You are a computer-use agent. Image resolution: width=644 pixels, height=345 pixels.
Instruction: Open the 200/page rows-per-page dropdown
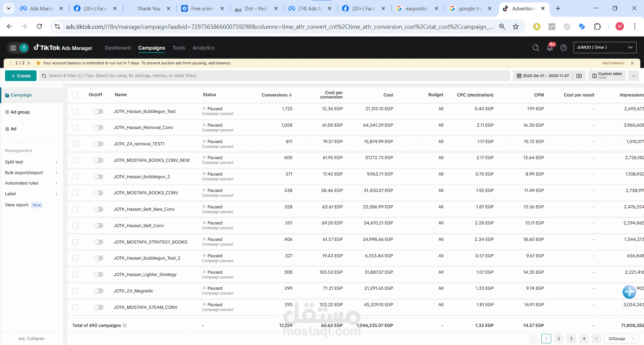[622, 339]
